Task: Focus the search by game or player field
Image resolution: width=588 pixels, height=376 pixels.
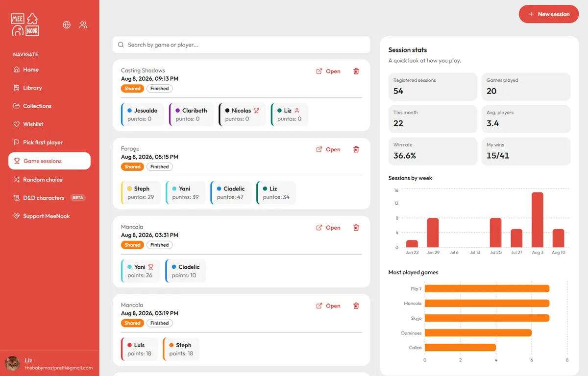Action: (x=241, y=45)
